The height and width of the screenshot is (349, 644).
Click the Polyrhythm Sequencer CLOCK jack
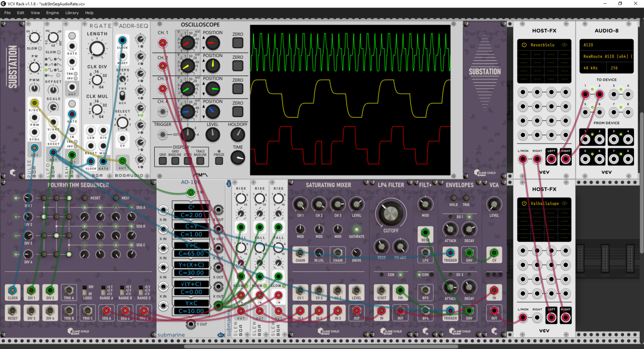13,290
